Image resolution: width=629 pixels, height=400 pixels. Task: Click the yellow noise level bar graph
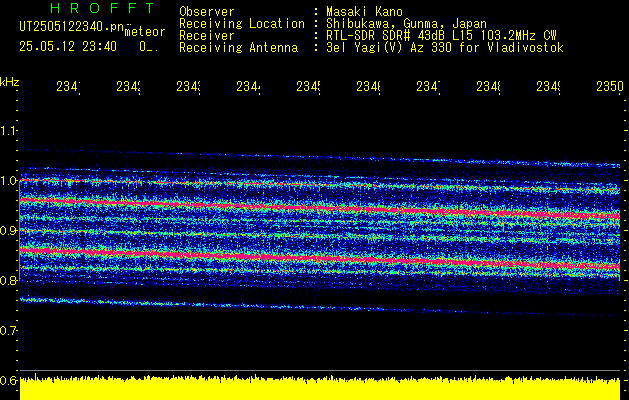[x=320, y=388]
